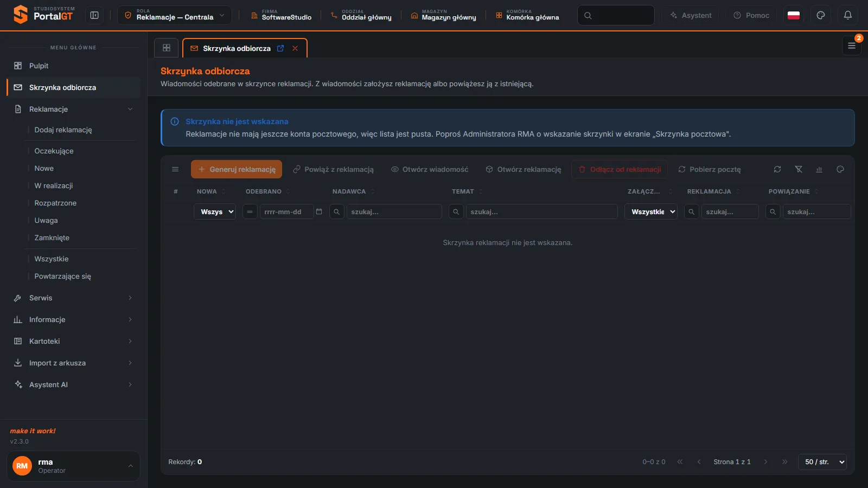The width and height of the screenshot is (868, 488).
Task: Open column chart statistics icon
Action: pos(819,169)
